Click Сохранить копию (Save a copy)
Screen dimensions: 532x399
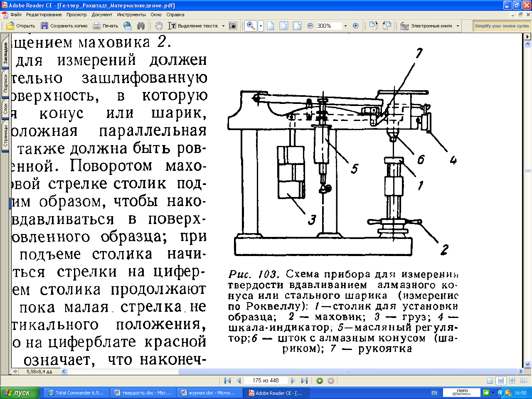(x=64, y=26)
